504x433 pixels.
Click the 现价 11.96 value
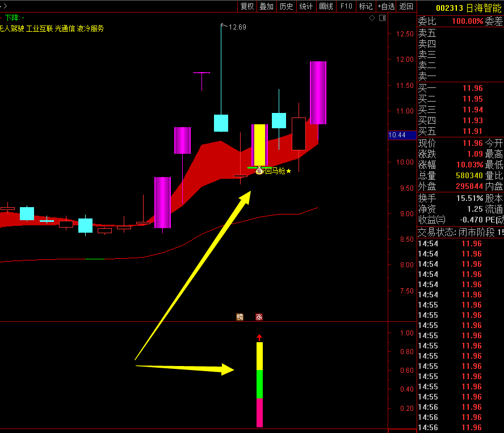472,143
